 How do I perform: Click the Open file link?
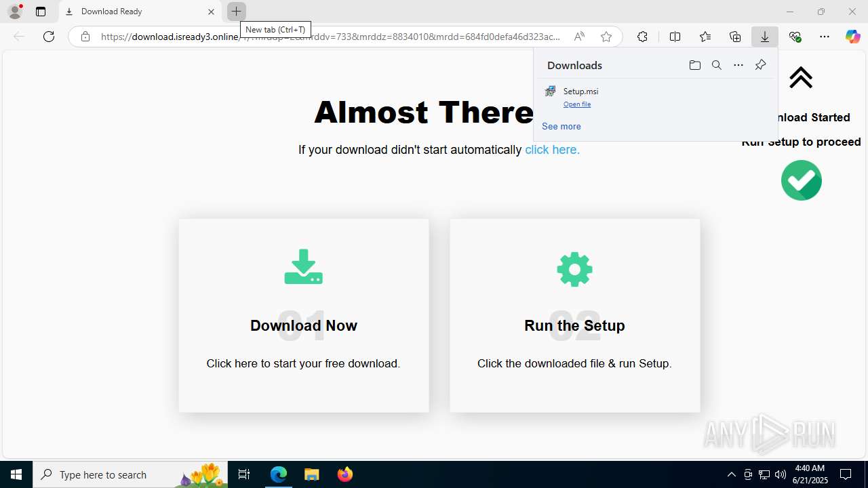577,104
